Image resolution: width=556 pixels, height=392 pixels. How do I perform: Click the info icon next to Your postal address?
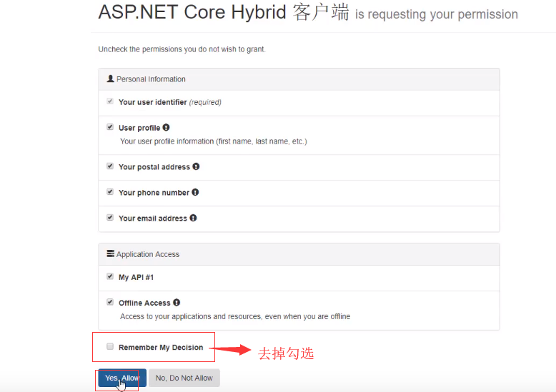click(196, 166)
